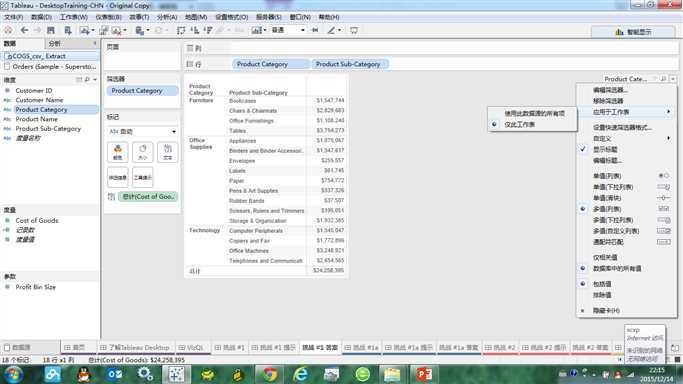Open the dimensions pane dropdown arrow
Image resolution: width=683 pixels, height=384 pixels.
[95, 80]
